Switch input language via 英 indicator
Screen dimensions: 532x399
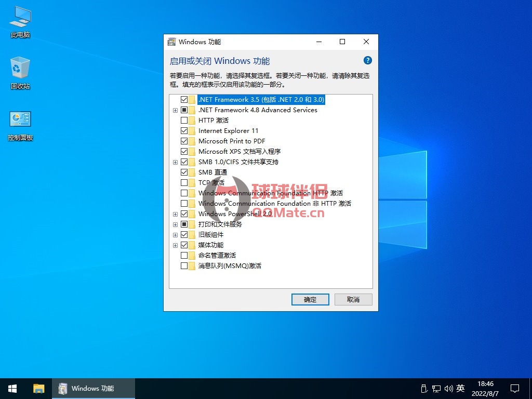460,389
